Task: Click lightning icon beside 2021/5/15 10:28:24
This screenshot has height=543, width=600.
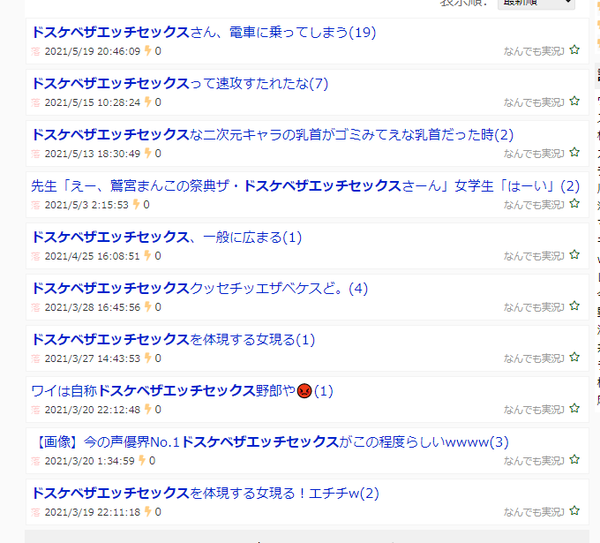Action: click(x=148, y=102)
